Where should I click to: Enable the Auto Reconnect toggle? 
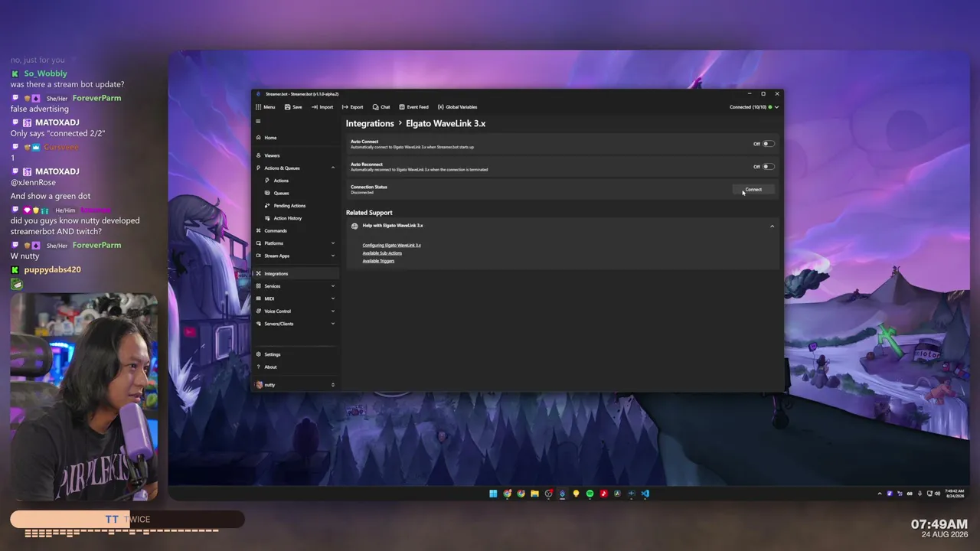point(768,167)
